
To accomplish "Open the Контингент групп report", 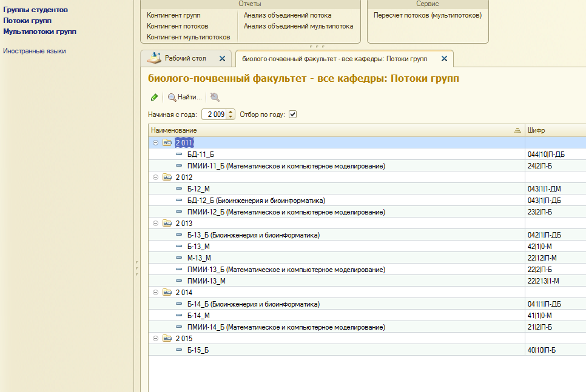I will click(x=173, y=15).
